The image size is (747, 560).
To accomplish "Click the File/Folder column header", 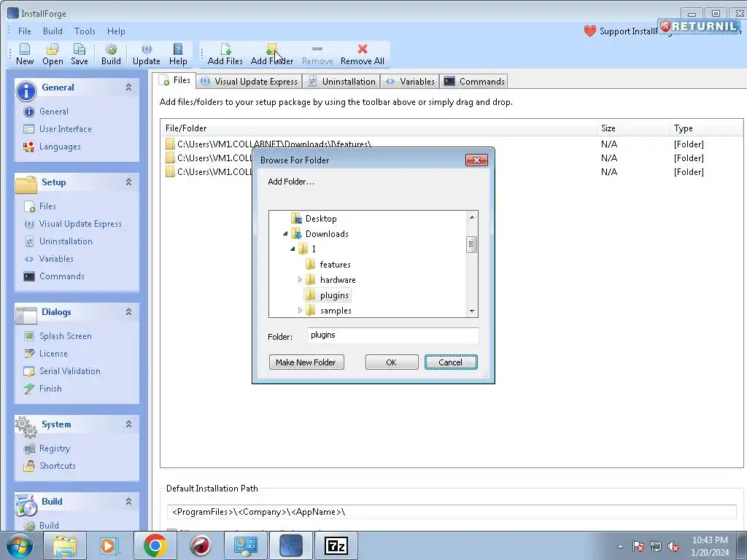I will (379, 128).
